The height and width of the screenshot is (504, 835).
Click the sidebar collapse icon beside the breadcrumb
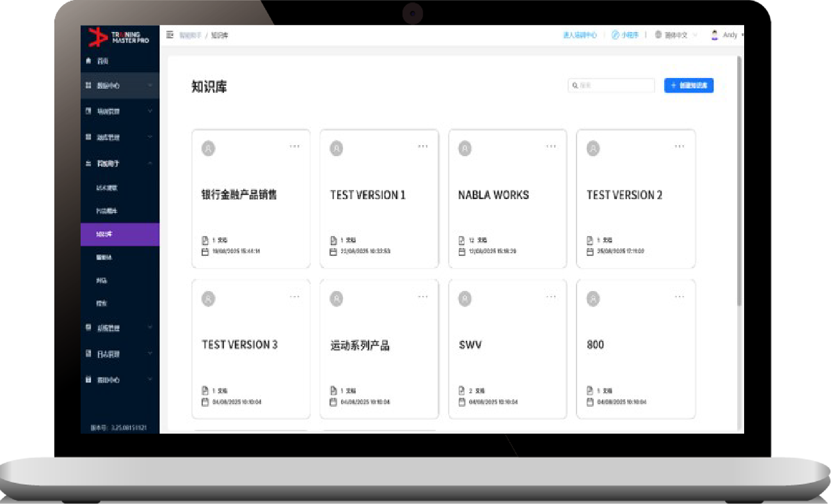[x=170, y=35]
